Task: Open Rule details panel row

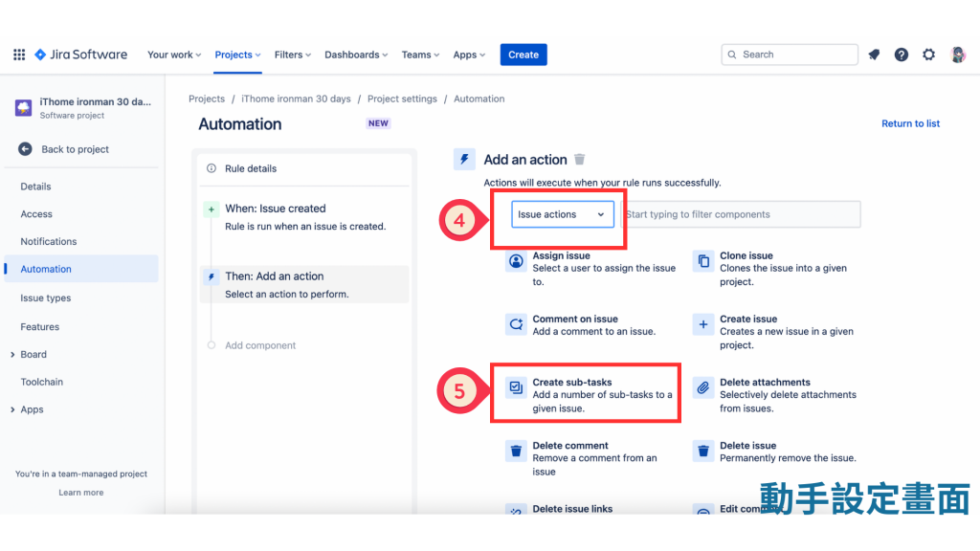Action: 304,168
